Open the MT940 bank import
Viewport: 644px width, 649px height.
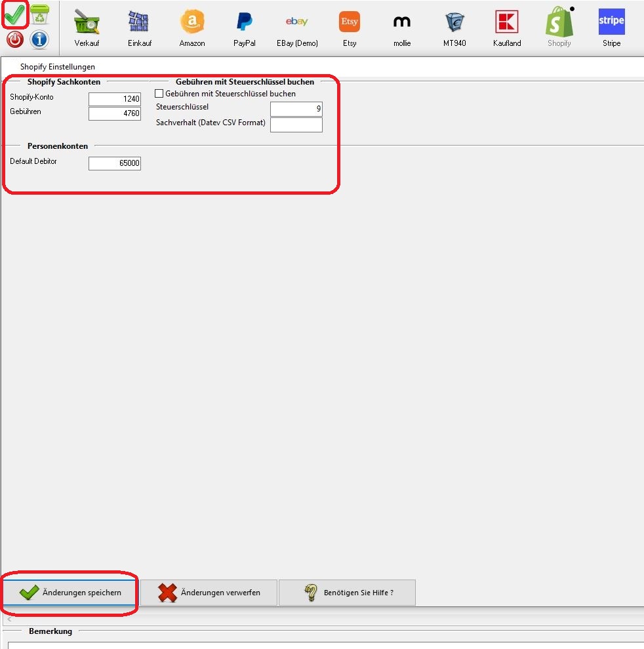coord(454,28)
